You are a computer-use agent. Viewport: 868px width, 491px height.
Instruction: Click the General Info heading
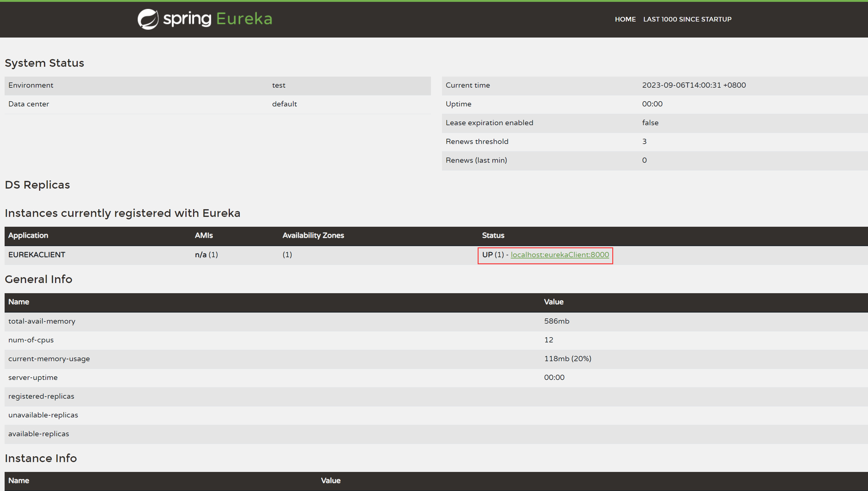pos(38,279)
